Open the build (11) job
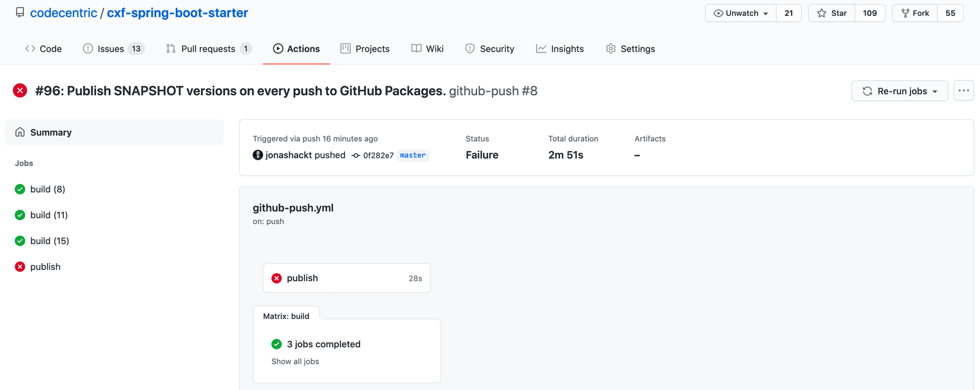 pos(49,215)
